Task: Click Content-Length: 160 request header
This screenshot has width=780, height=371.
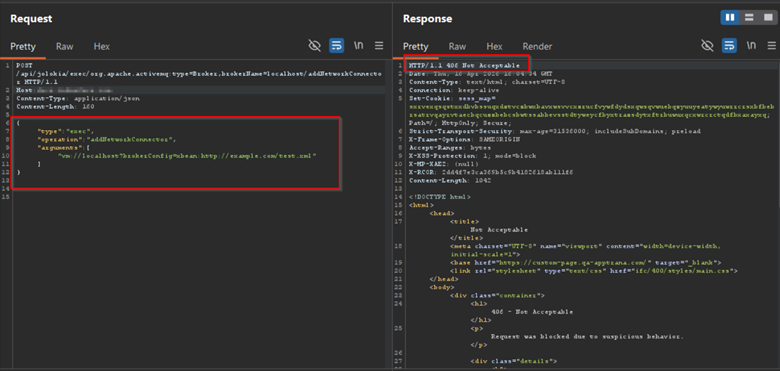Action: (55, 106)
